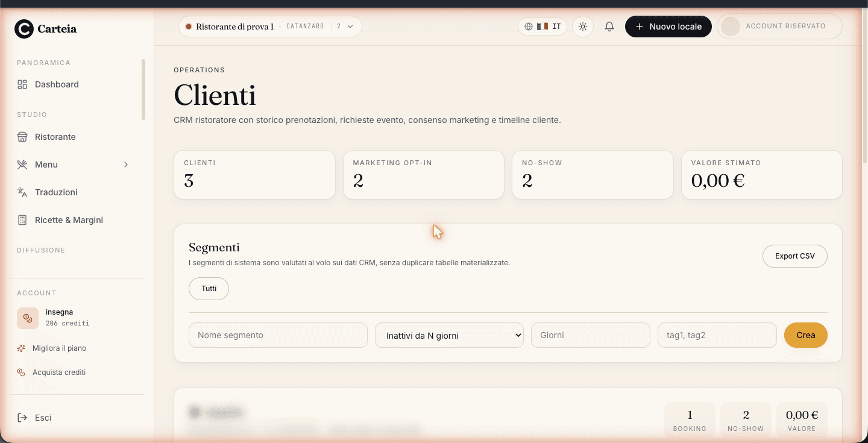Open the Inattivi da N giorni dropdown
This screenshot has width=868, height=443.
coord(449,335)
